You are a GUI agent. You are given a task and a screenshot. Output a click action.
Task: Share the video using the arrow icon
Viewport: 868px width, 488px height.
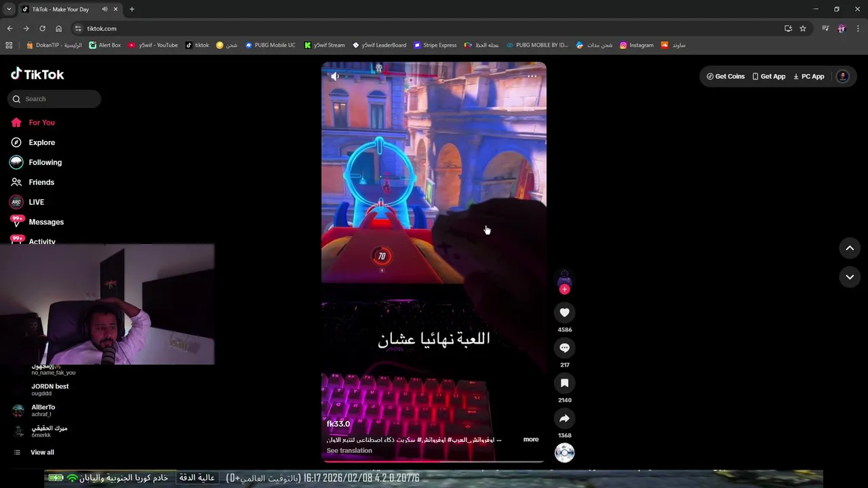click(x=564, y=418)
